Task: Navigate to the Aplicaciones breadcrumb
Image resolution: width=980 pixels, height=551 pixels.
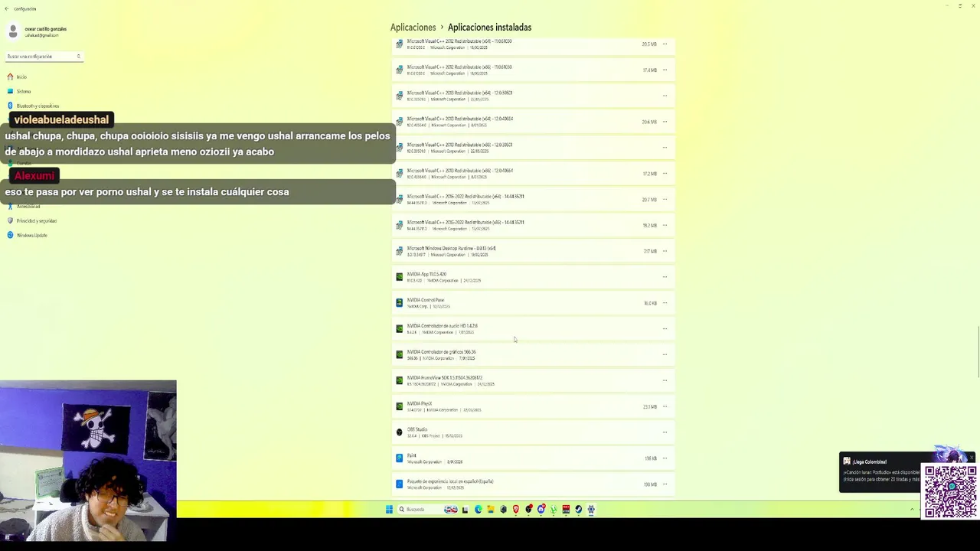Action: click(x=413, y=28)
